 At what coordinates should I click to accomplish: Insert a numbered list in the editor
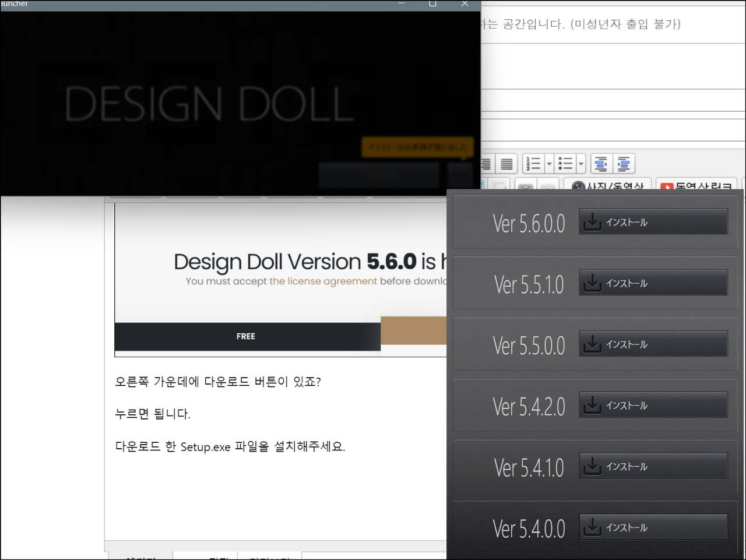point(533,164)
